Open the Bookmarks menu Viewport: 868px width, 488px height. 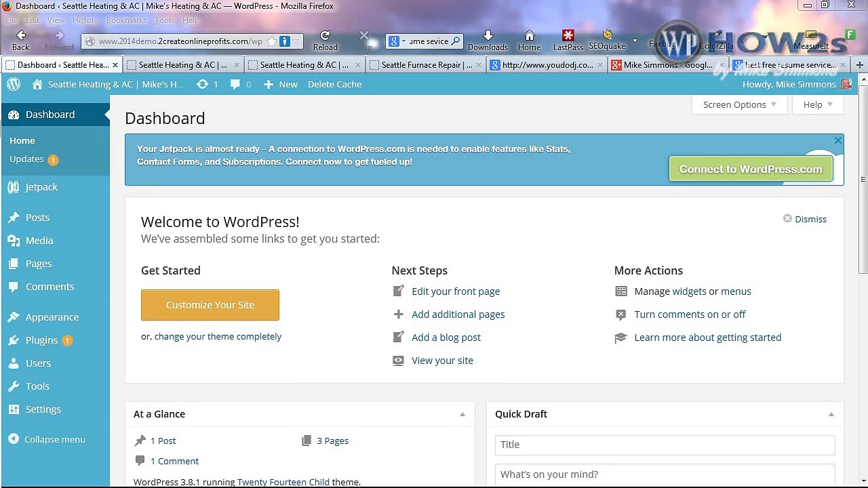pos(126,20)
